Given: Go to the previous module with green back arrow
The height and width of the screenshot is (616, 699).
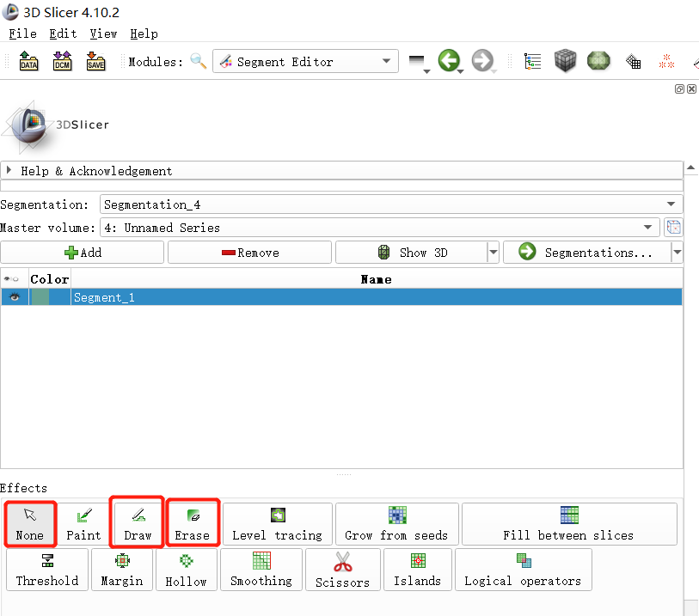Looking at the screenshot, I should 450,61.
